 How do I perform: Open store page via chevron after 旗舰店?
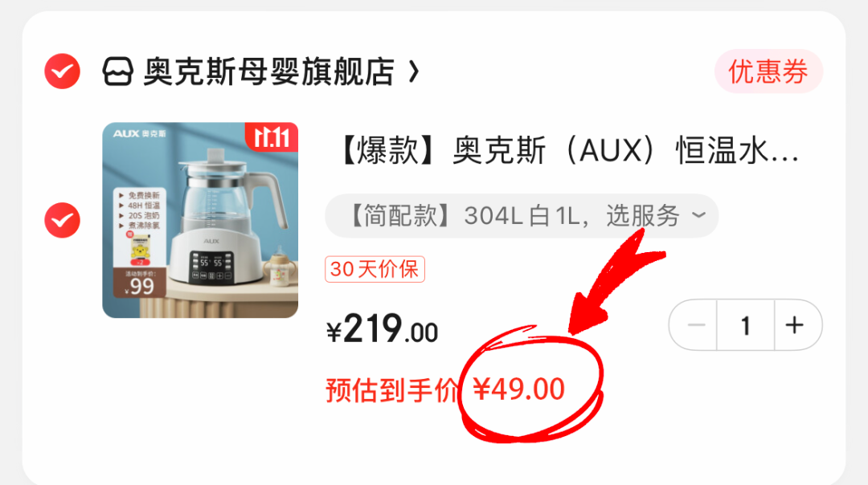(x=414, y=72)
